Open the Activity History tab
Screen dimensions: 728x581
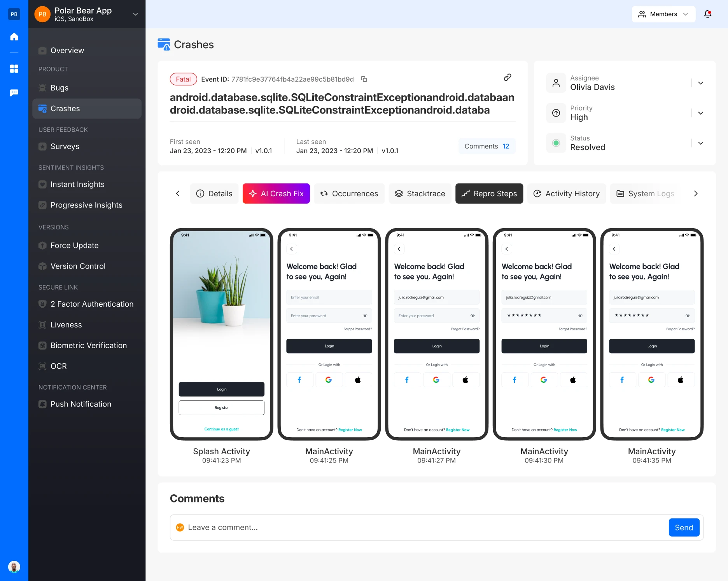[567, 194]
